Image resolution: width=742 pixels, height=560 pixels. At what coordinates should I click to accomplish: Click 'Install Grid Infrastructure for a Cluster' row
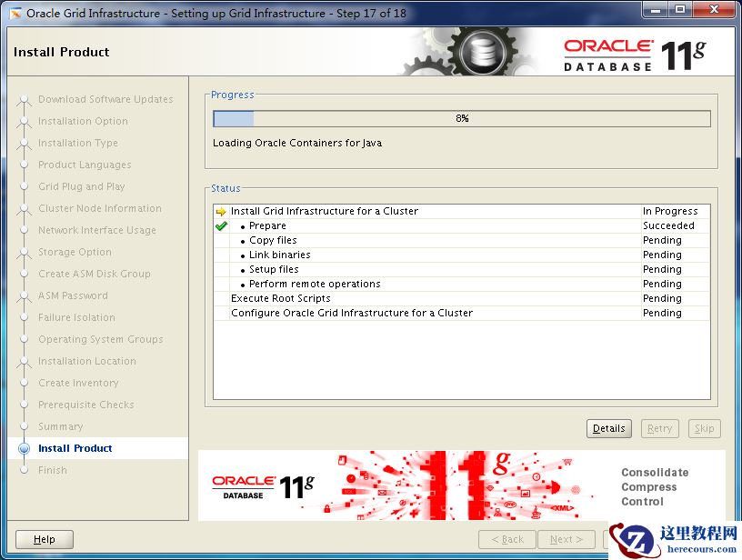tap(462, 212)
